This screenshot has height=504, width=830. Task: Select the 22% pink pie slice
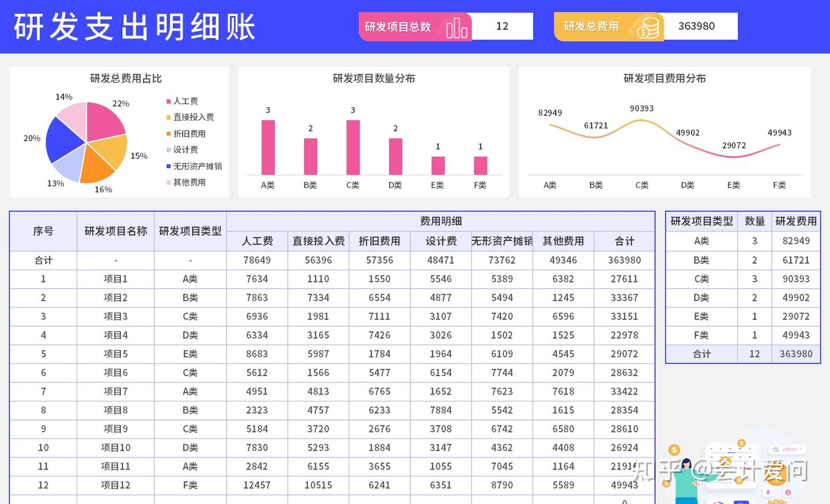[104, 122]
